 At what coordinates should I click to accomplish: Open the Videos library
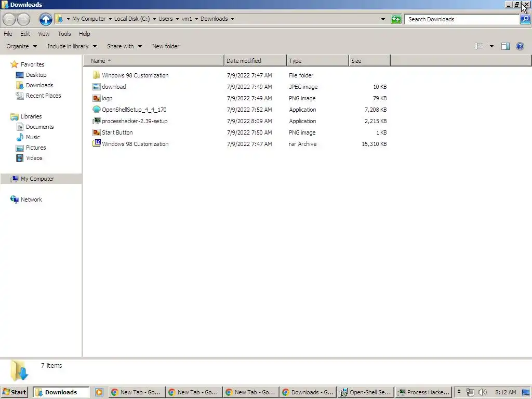click(34, 158)
